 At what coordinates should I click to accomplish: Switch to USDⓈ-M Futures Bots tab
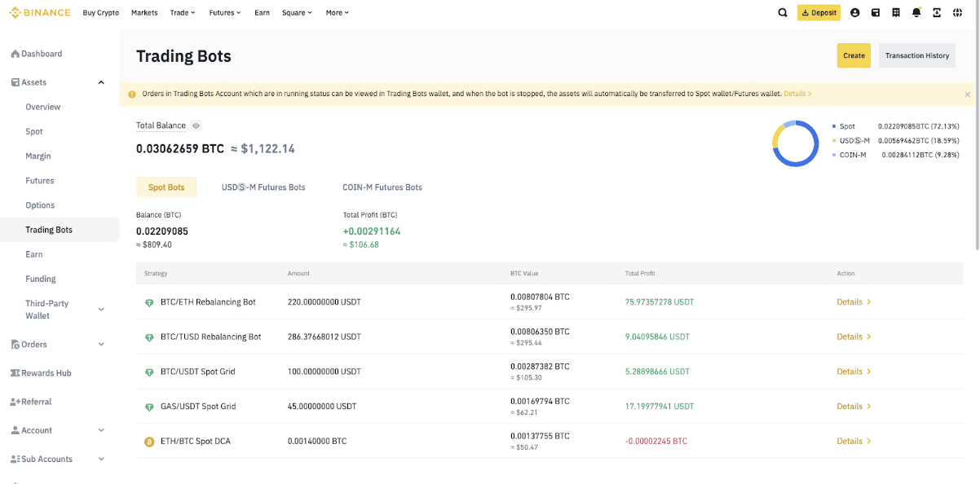pos(263,187)
